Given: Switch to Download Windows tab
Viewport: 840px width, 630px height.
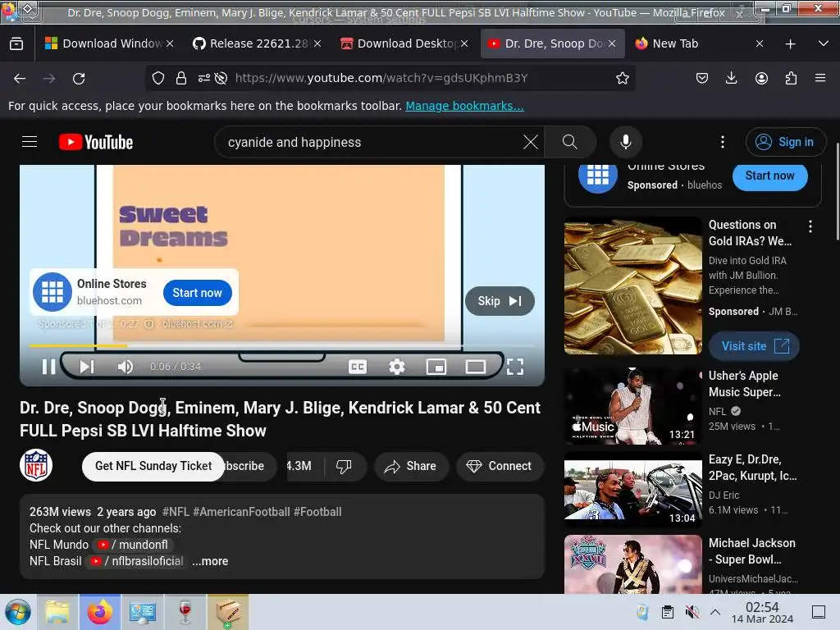Looking at the screenshot, I should [109, 43].
